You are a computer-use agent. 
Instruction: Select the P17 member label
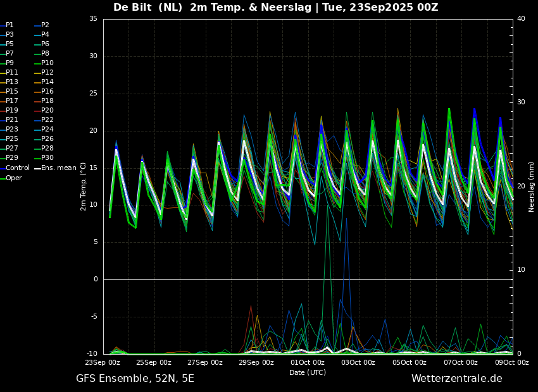11,101
